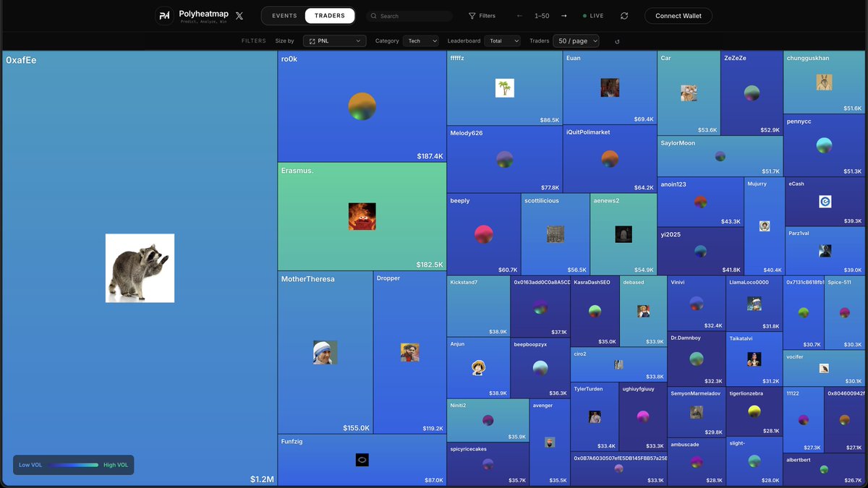Go to previous page arrow
The width and height of the screenshot is (868, 488).
[x=519, y=16]
